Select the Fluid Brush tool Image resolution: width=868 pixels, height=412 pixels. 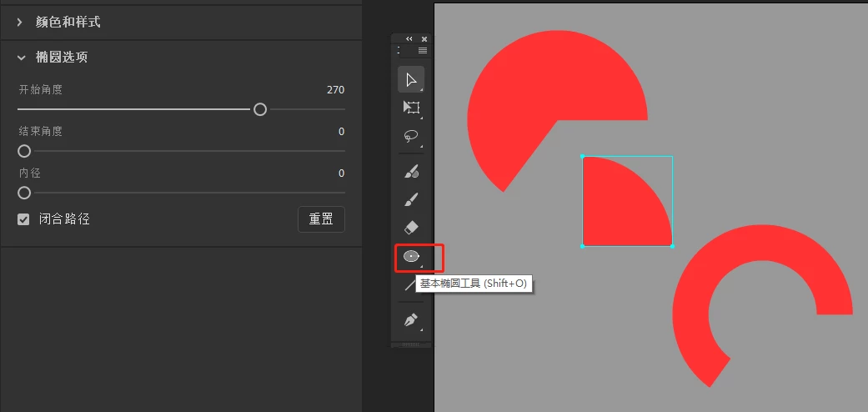(411, 172)
